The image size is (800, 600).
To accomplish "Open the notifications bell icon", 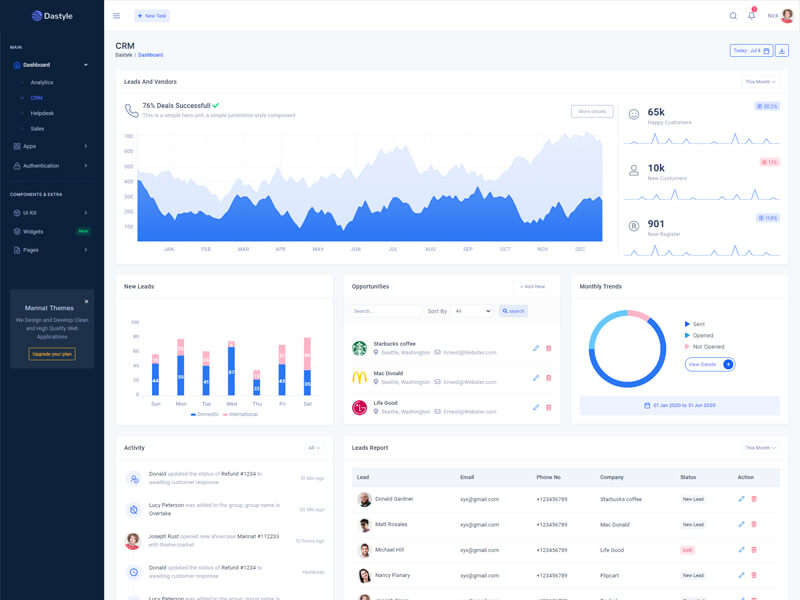I will 752,16.
